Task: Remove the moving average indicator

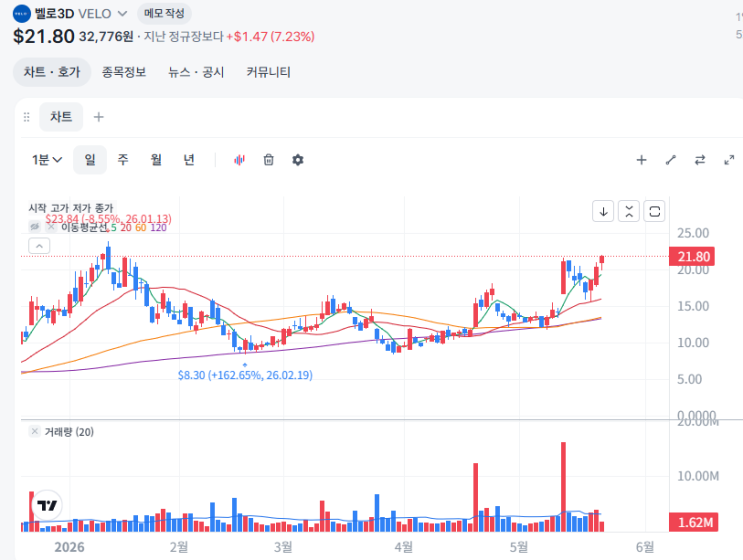Action: click(x=51, y=227)
